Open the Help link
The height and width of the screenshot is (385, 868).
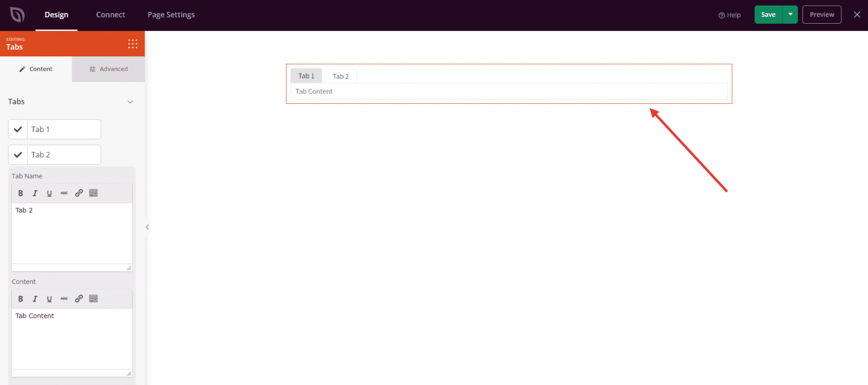729,15
